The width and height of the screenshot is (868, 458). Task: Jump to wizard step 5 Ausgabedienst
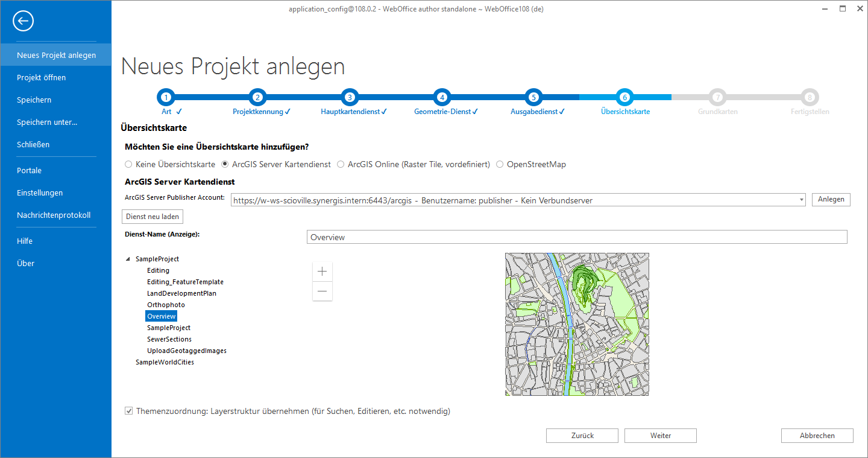click(533, 97)
